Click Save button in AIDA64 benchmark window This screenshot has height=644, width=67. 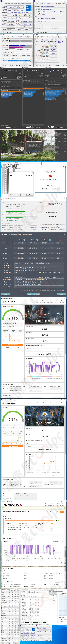(x=5, y=294)
